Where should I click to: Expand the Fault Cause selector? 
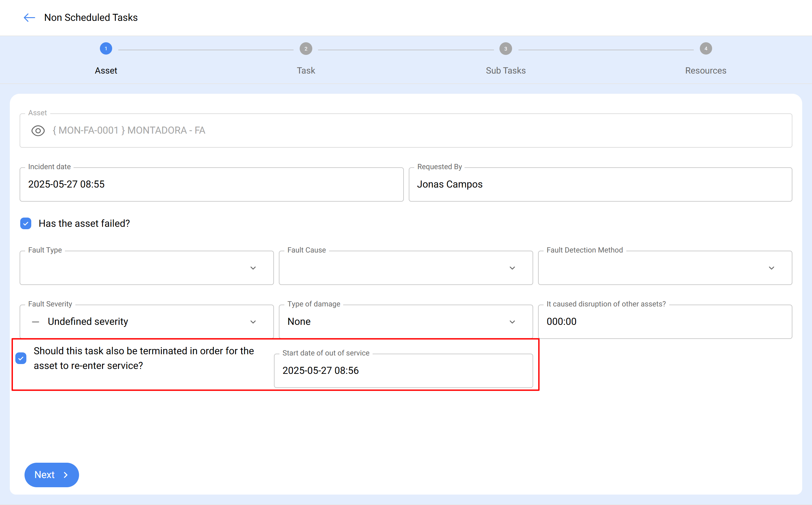pos(513,268)
